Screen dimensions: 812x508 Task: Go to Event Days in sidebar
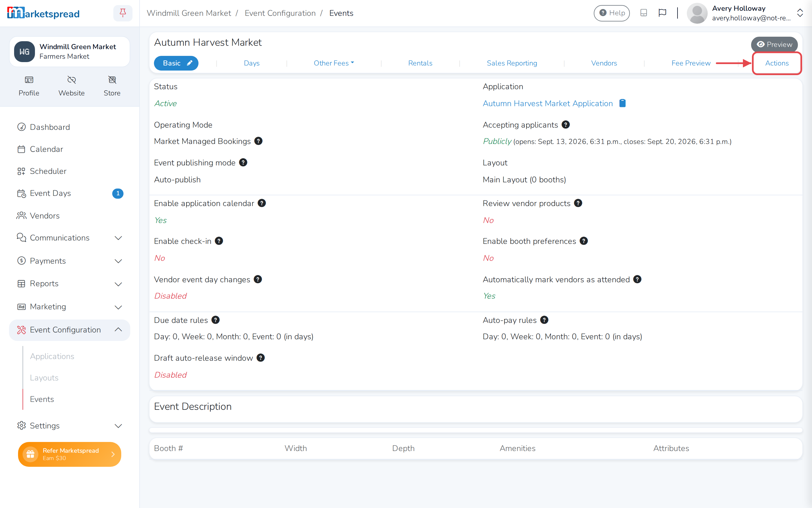click(69, 194)
